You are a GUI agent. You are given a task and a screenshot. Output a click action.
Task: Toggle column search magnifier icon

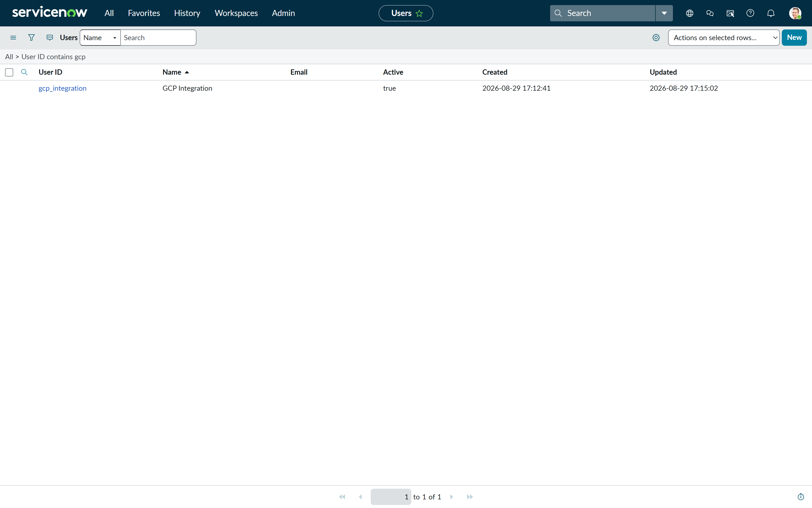[24, 72]
